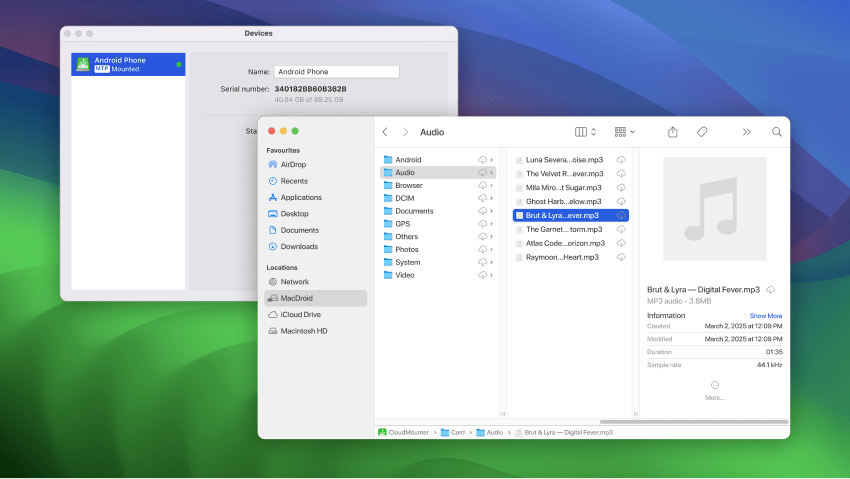This screenshot has height=479, width=850.
Task: Go forward with the Finder forward arrow
Action: pos(405,132)
